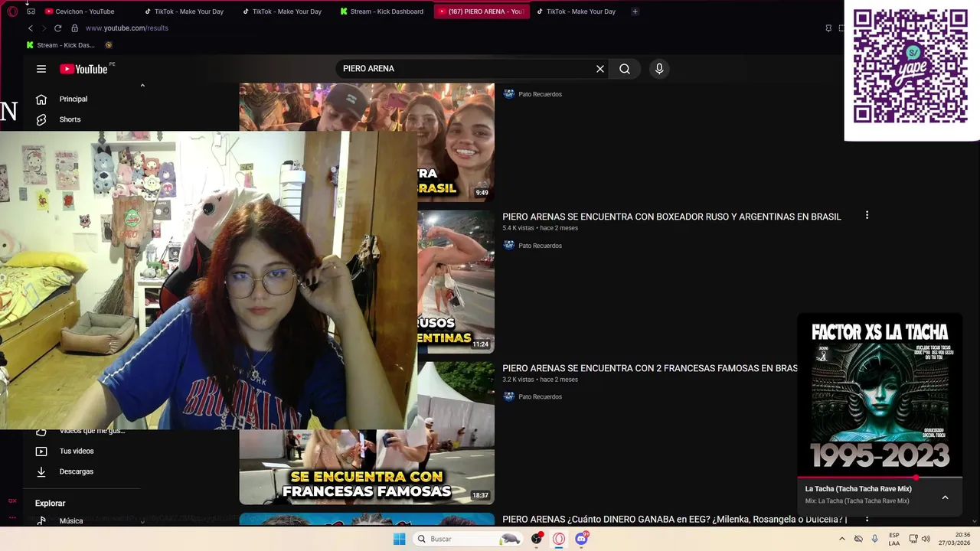Open the 18:37 FRANCESAS FAMOSAS thumbnail
This screenshot has height=551, width=980.
coord(367,467)
